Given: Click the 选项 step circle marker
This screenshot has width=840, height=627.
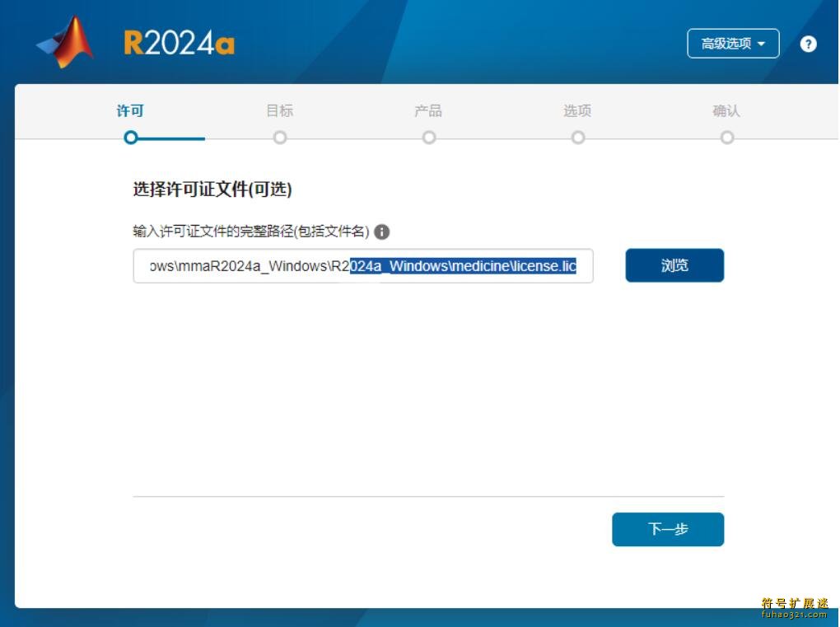Looking at the screenshot, I should click(x=577, y=138).
